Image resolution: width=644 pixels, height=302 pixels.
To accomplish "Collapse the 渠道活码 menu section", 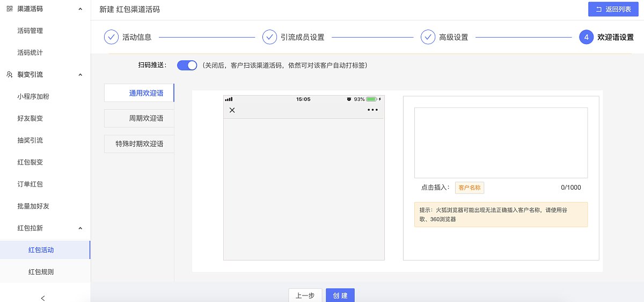I will pyautogui.click(x=80, y=9).
